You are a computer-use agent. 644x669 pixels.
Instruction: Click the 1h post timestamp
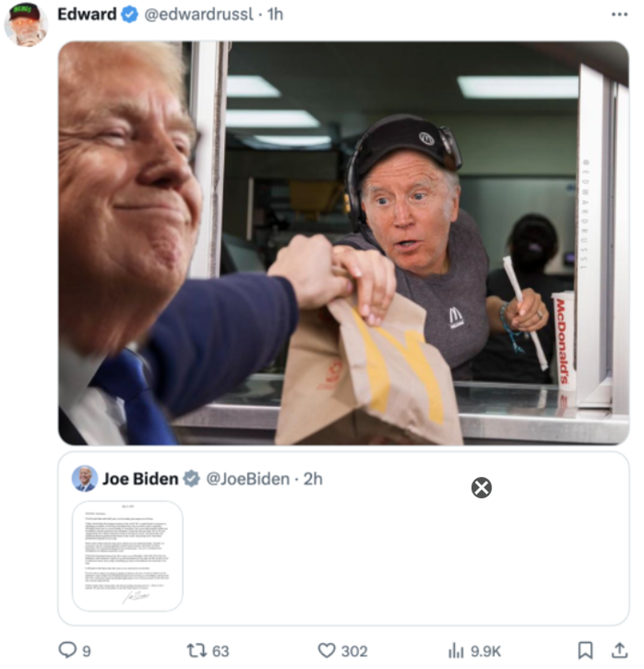tap(274, 14)
